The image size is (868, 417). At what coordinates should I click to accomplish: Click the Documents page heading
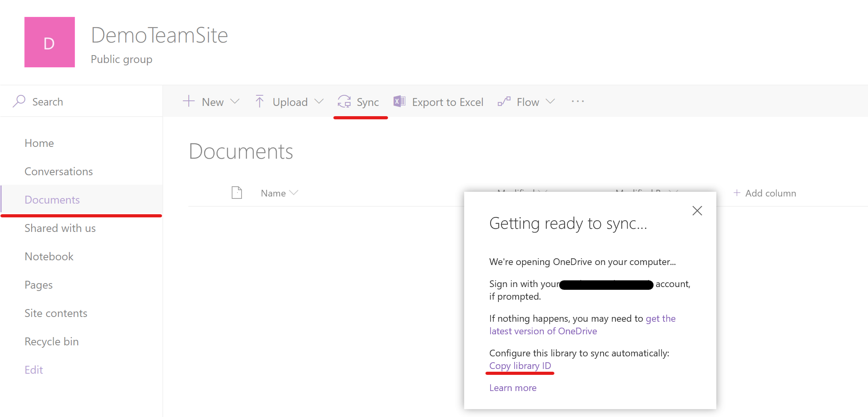coord(241,151)
